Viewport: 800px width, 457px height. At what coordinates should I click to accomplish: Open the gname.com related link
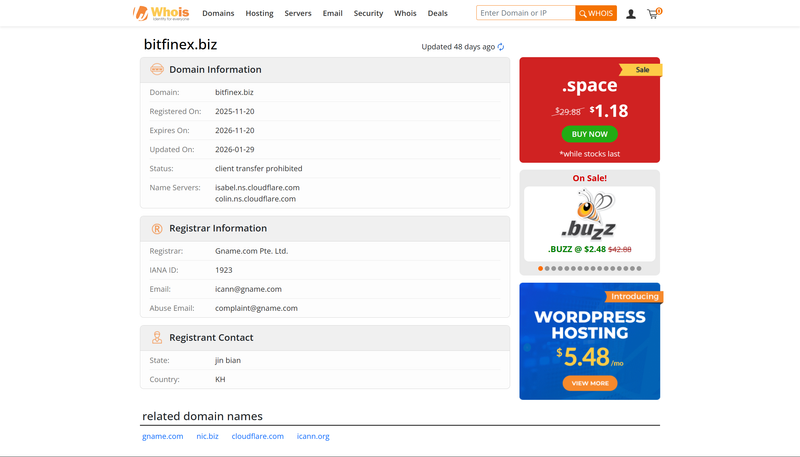(x=162, y=436)
